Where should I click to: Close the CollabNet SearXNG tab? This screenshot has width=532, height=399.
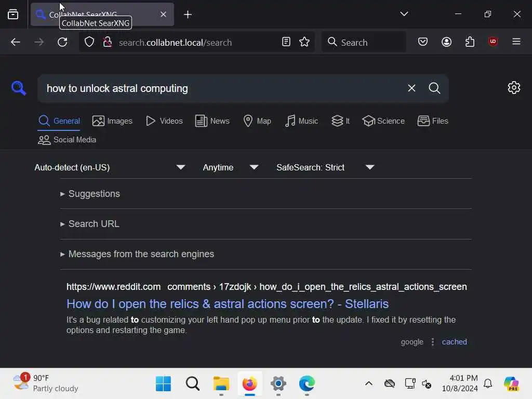(163, 14)
